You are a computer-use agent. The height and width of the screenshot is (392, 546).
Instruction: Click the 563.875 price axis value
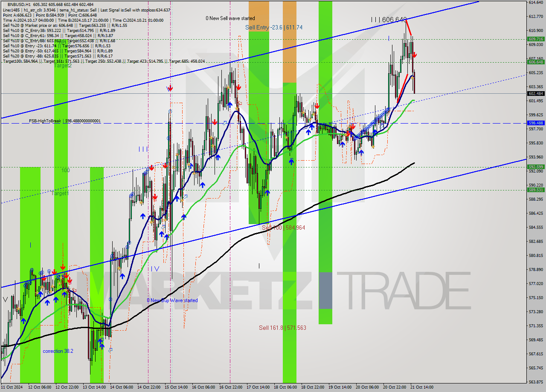pyautogui.click(x=536, y=382)
